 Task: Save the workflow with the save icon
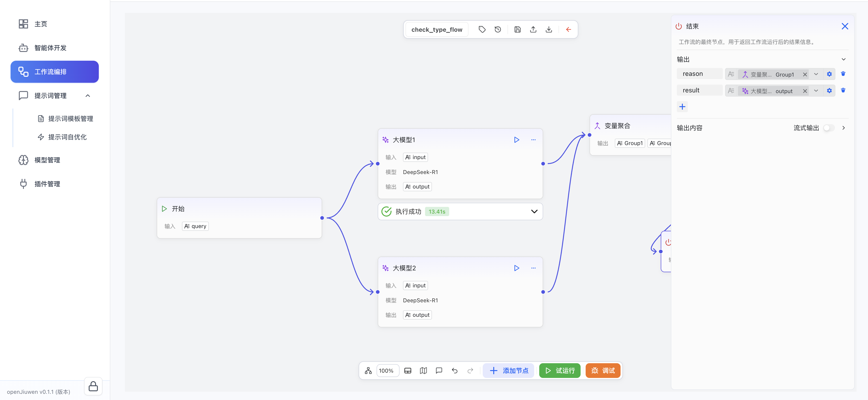point(517,29)
